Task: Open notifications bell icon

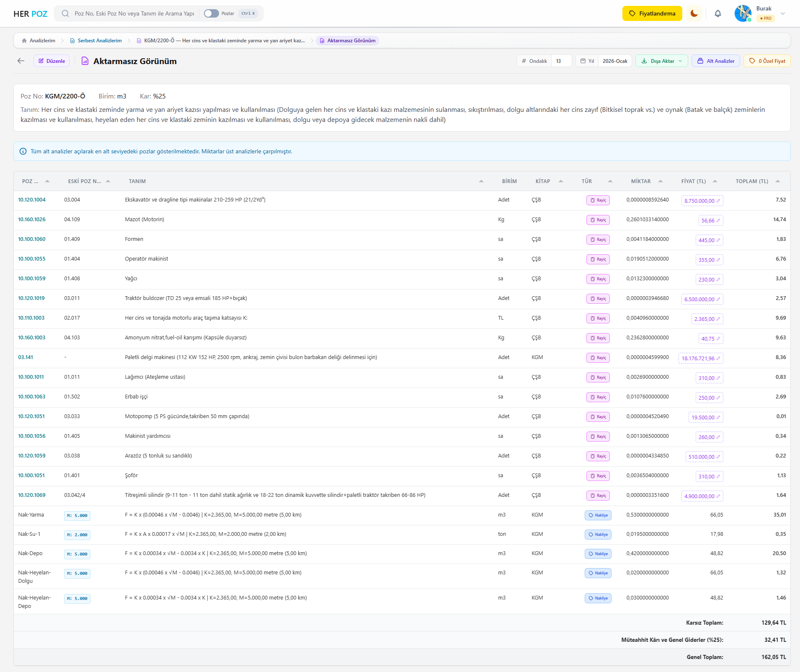Action: (x=717, y=13)
